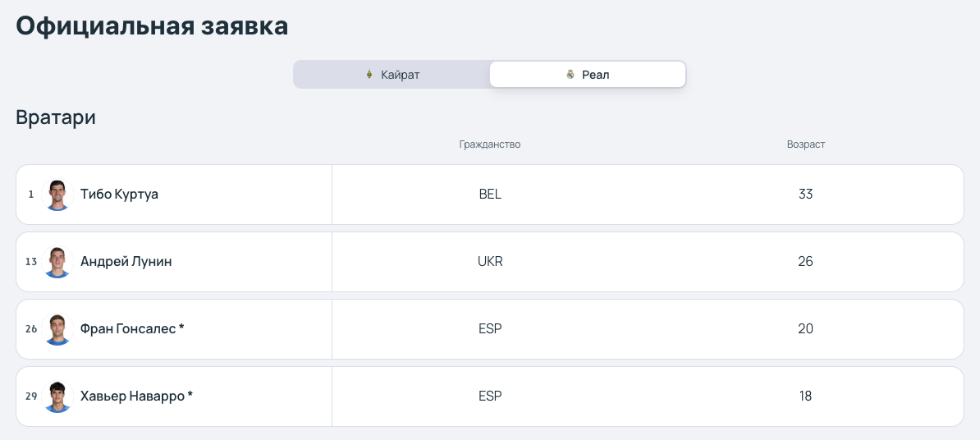Open the Андрей Лунин player name link
This screenshot has width=980, height=440.
[126, 262]
